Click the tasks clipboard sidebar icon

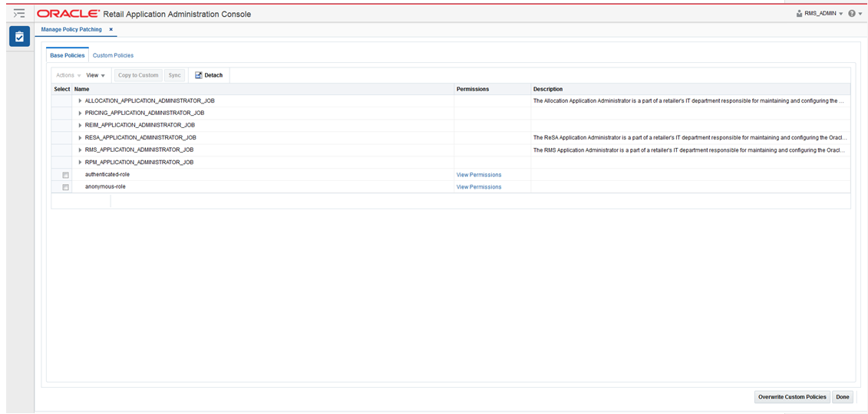(19, 37)
